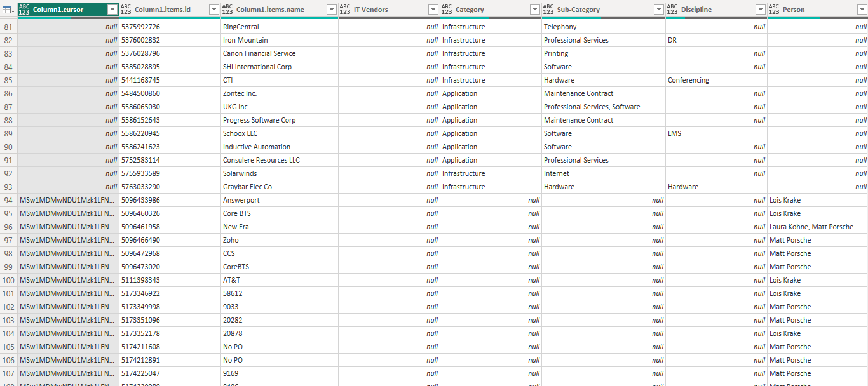
Task: Click the Internet sub-category cell
Action: click(604, 173)
